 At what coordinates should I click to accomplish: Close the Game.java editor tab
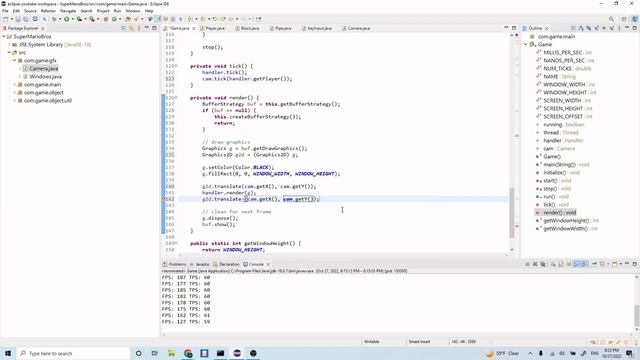click(194, 28)
